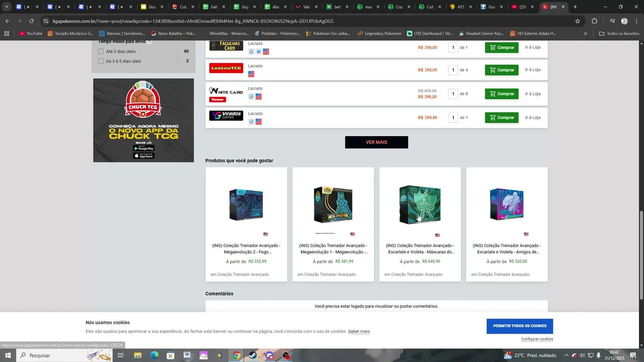
Task: Click price R$ 649,90
Action: tap(431, 261)
